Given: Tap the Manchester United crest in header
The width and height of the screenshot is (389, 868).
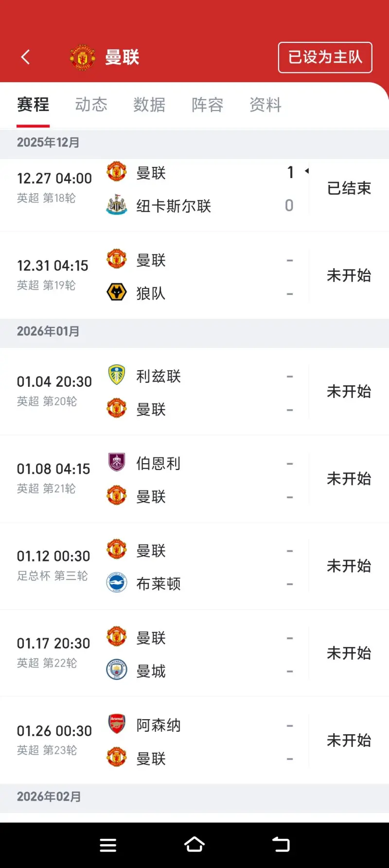Looking at the screenshot, I should [83, 57].
